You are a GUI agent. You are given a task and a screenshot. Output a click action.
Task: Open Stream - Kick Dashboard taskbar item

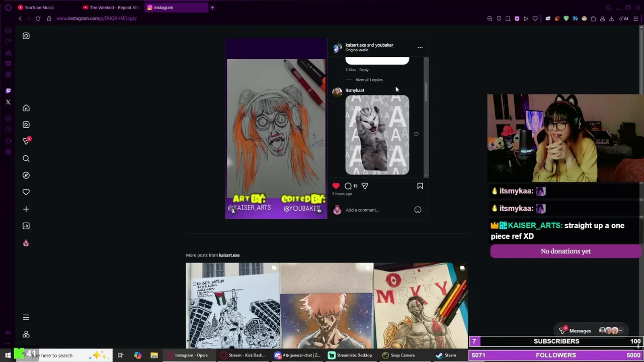click(245, 355)
